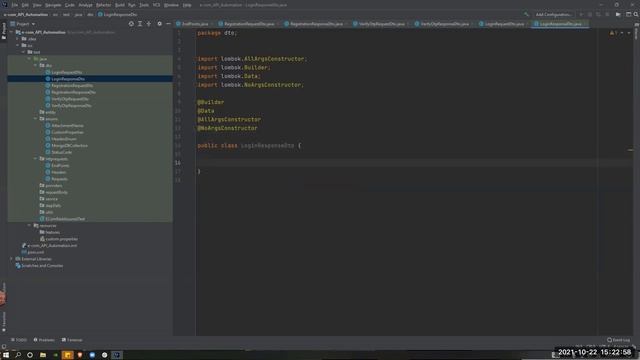Open Project panel settings gear

point(160,24)
